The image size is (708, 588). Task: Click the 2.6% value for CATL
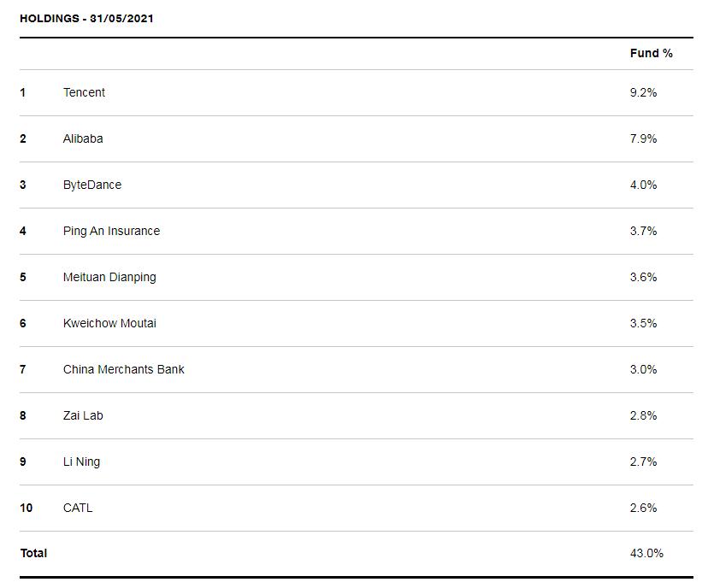(x=643, y=508)
